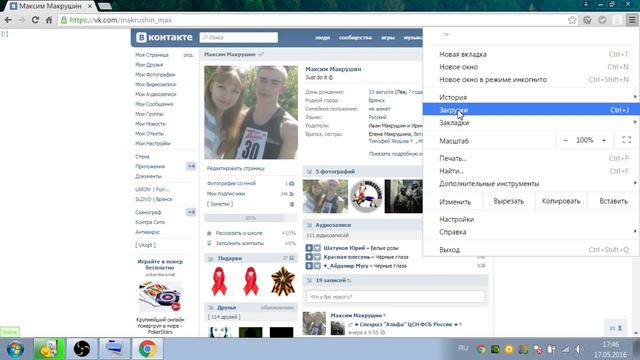Choose Новая вкладка menu item
Viewport: 640px width, 360px height.
pos(531,54)
